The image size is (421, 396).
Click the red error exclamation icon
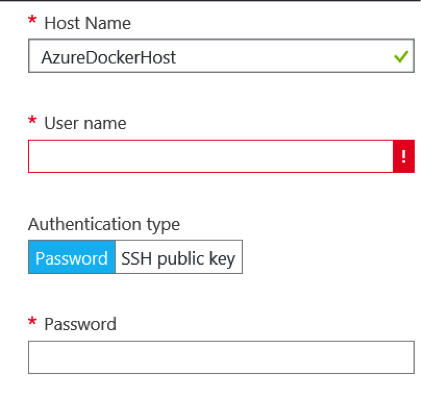(x=404, y=156)
